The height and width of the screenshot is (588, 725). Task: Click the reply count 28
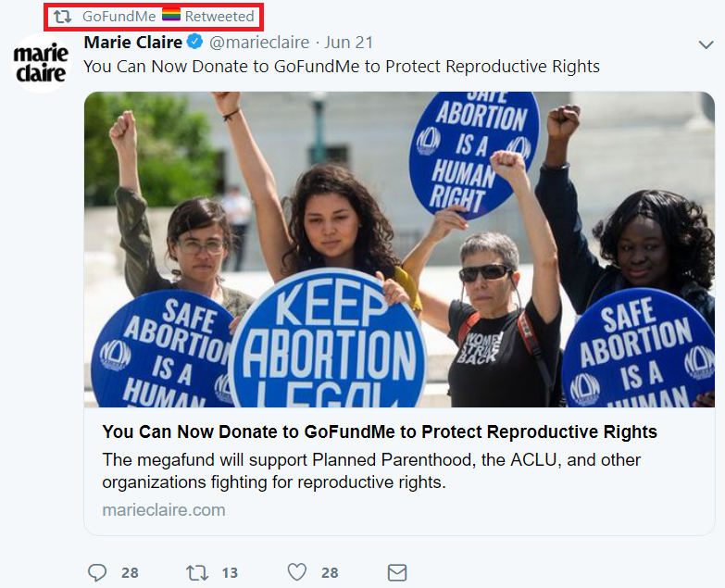coord(130,573)
